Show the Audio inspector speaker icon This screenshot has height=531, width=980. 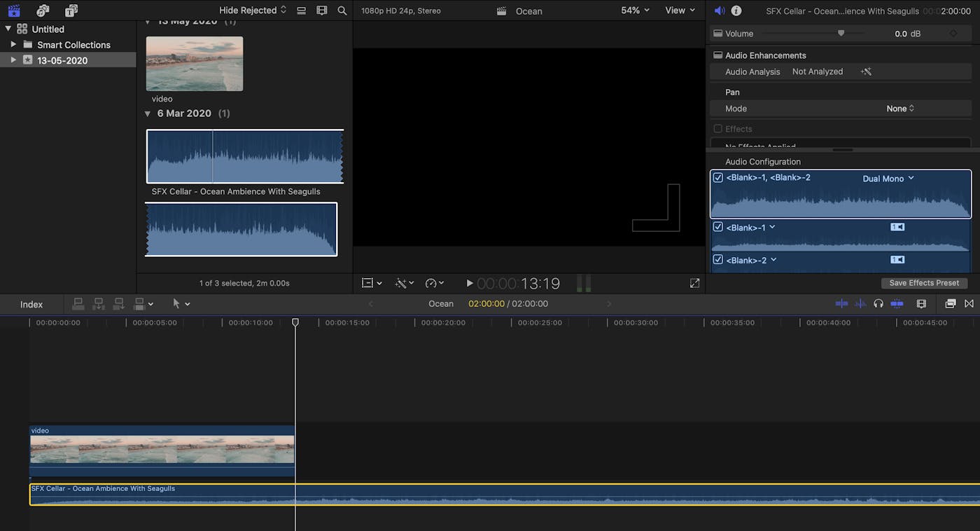[720, 11]
